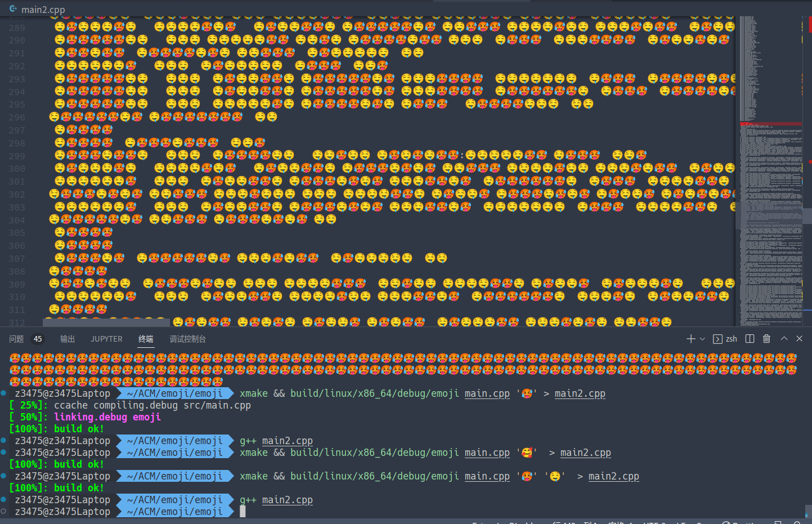Open the JUPYTER panel tab
Screen dimensions: 812x524
pos(106,339)
